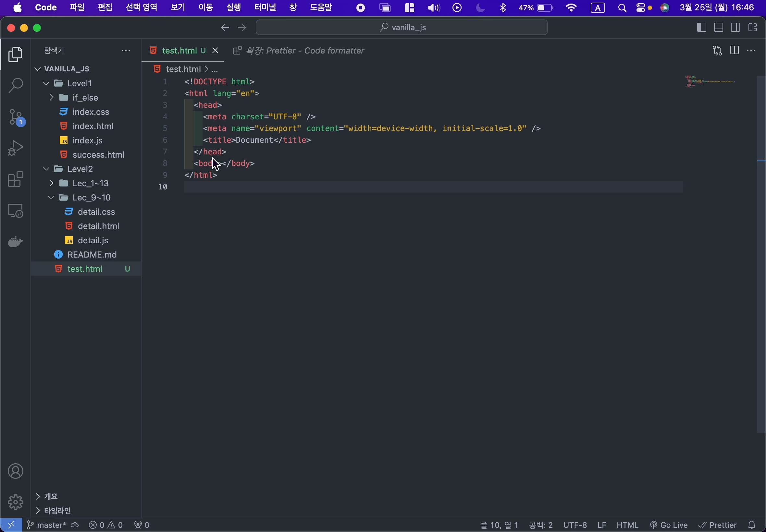
Task: Click the master branch indicator
Action: click(47, 525)
